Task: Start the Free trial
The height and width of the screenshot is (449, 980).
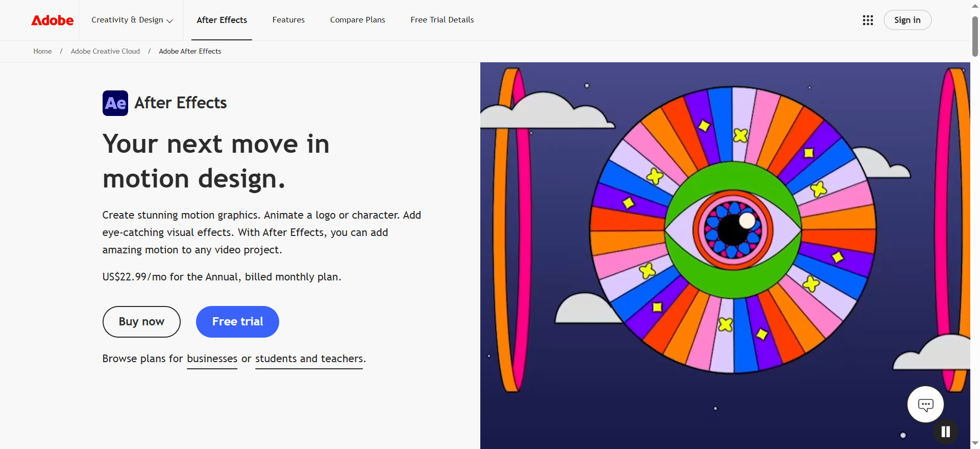Action: [237, 322]
